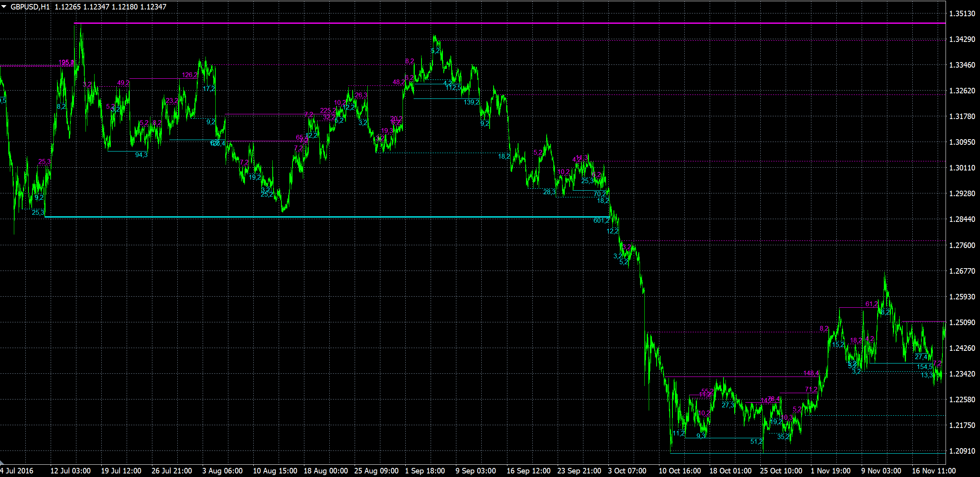Viewport: 980px width, 477px height.
Task: Click the gray corner marker at bottom-left
Action: click(2, 462)
